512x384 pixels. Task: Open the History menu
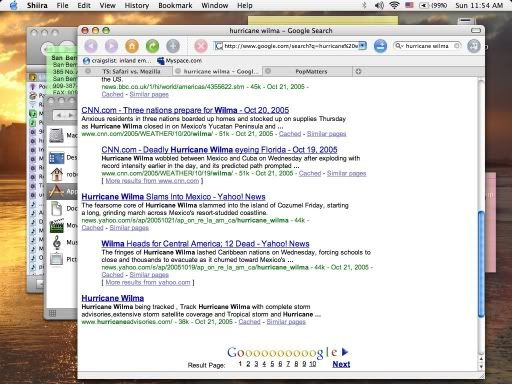(x=137, y=6)
